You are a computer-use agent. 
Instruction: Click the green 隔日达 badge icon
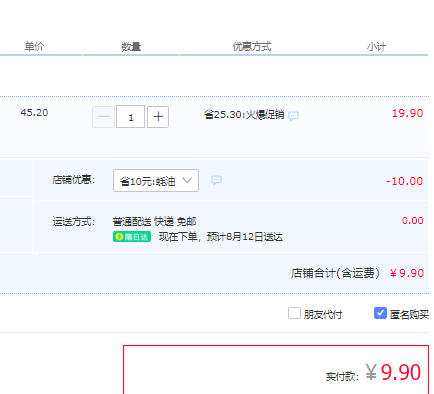132,237
